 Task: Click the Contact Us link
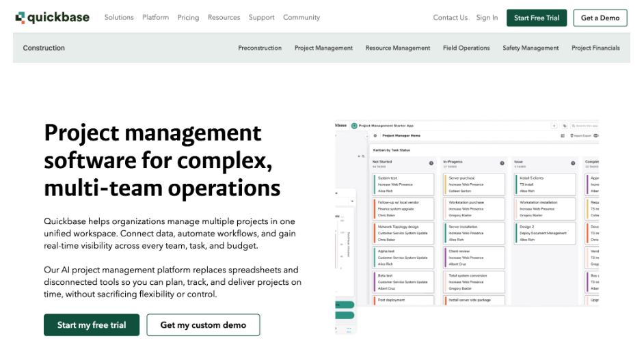450,18
